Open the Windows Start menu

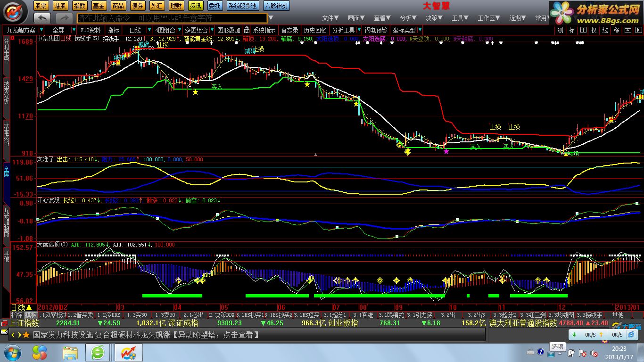13,352
